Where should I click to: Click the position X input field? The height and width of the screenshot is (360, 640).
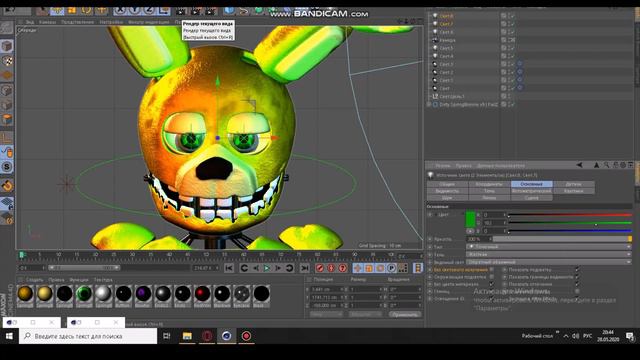(x=326, y=289)
